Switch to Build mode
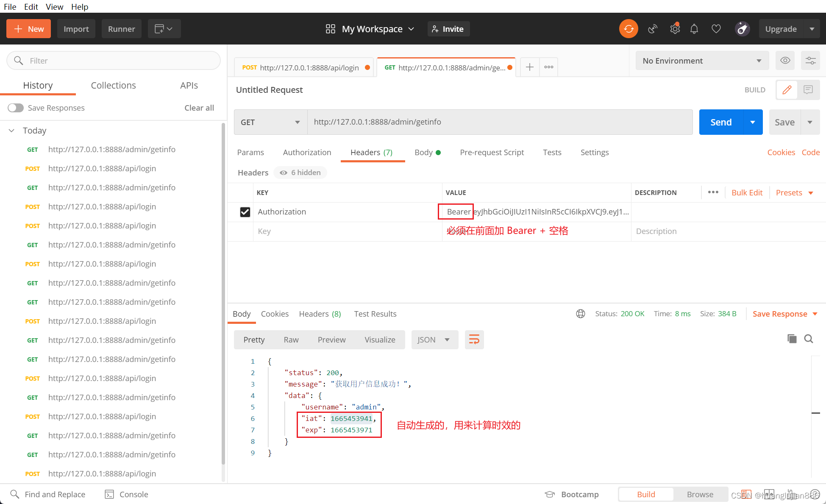826x504 pixels. point(646,494)
